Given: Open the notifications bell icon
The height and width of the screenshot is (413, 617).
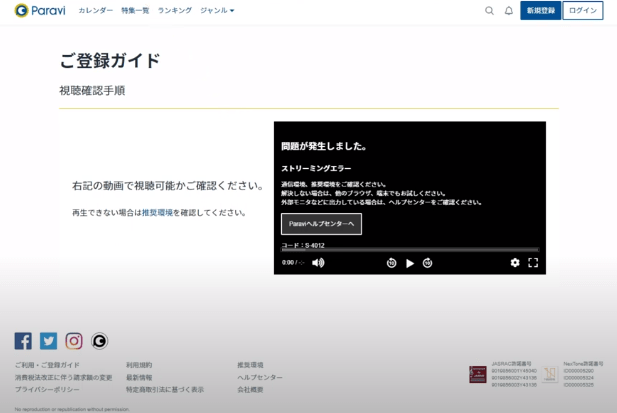Looking at the screenshot, I should [509, 11].
